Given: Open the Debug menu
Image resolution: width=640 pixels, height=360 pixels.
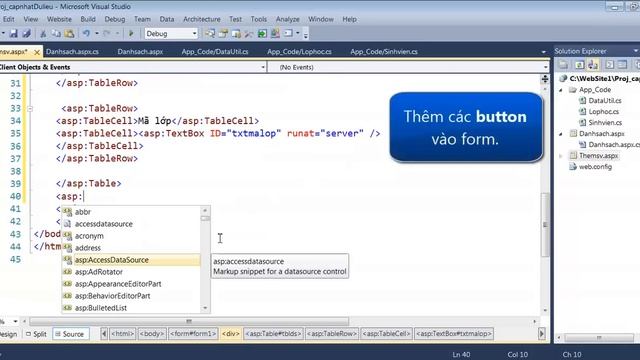Looking at the screenshot, I should [x=115, y=19].
